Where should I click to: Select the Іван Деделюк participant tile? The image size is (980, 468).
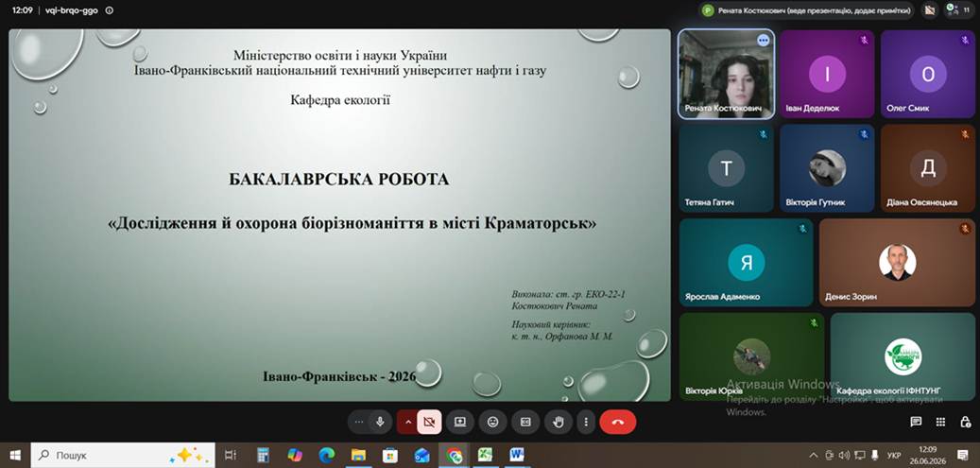(x=827, y=74)
